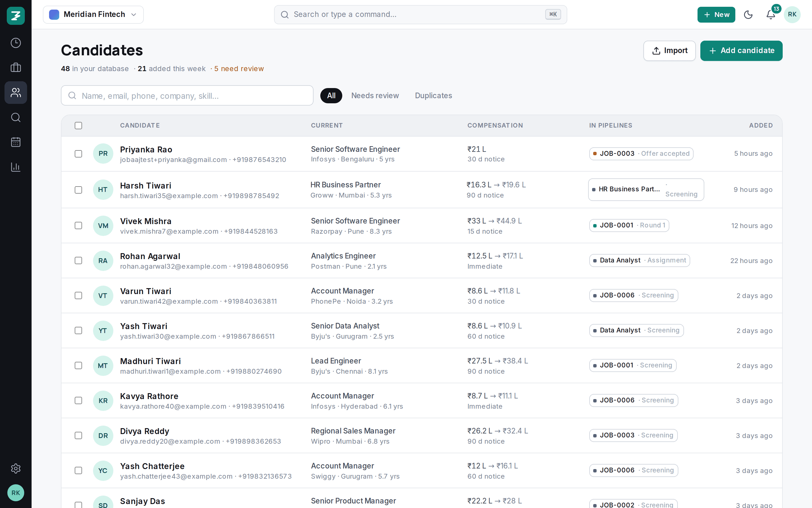The height and width of the screenshot is (508, 812).
Task: Click the RK avatar at sidebar bottom
Action: click(16, 492)
